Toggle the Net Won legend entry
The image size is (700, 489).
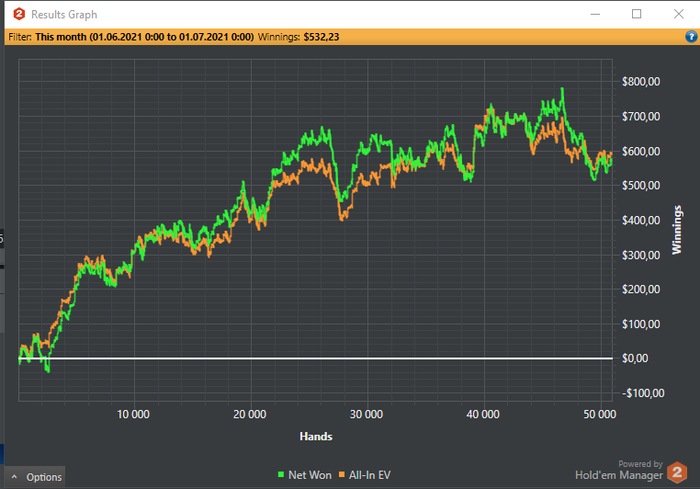coord(304,475)
